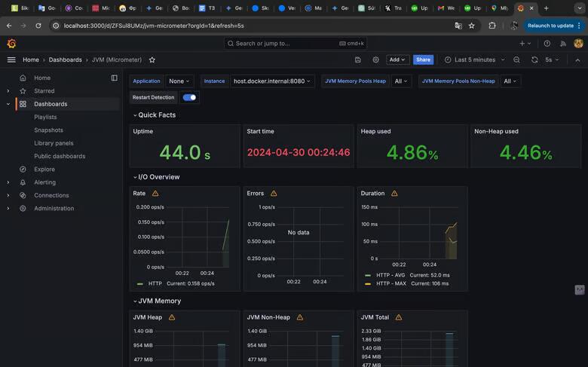588x367 pixels.
Task: Click the Grafana logo icon
Action: point(11,44)
